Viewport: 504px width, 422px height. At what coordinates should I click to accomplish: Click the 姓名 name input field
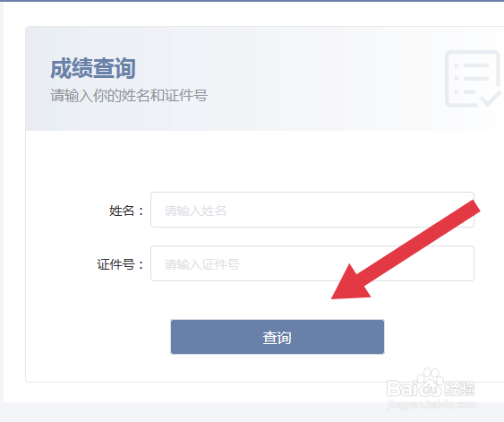pyautogui.click(x=312, y=210)
